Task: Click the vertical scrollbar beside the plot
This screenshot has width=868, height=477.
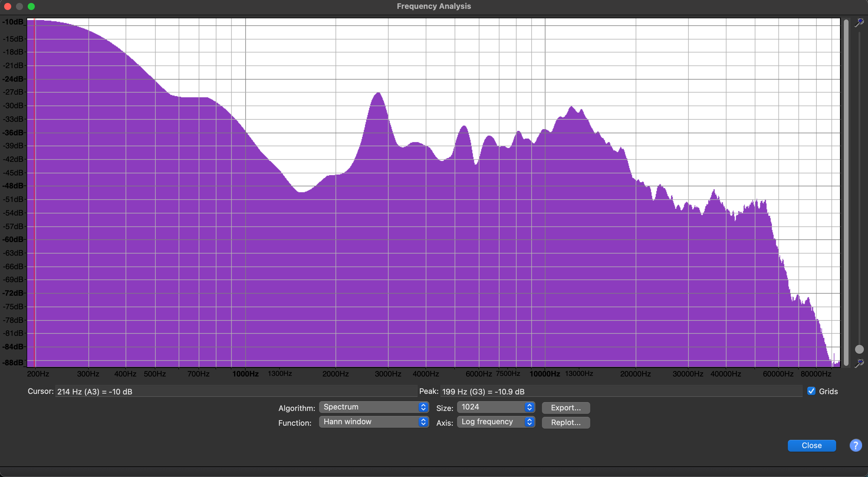Action: point(846,192)
